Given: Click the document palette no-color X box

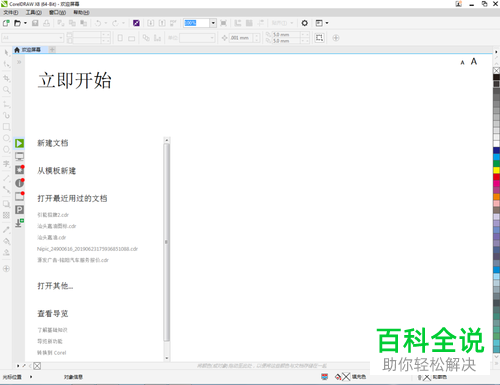Looking at the screenshot, I should point(37,366).
